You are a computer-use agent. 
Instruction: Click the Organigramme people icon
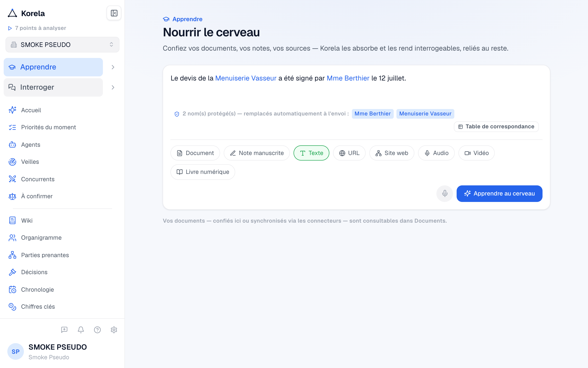click(12, 238)
